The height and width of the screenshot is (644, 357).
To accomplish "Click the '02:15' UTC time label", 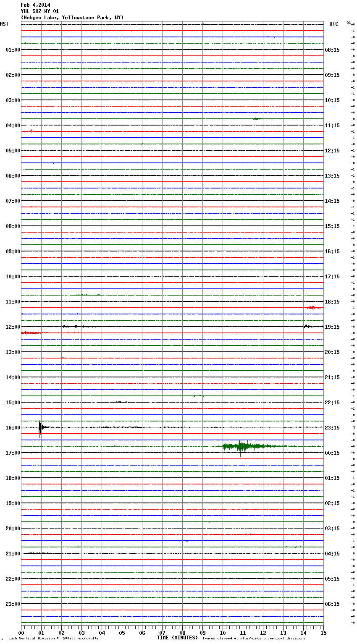I will pos(332,503).
